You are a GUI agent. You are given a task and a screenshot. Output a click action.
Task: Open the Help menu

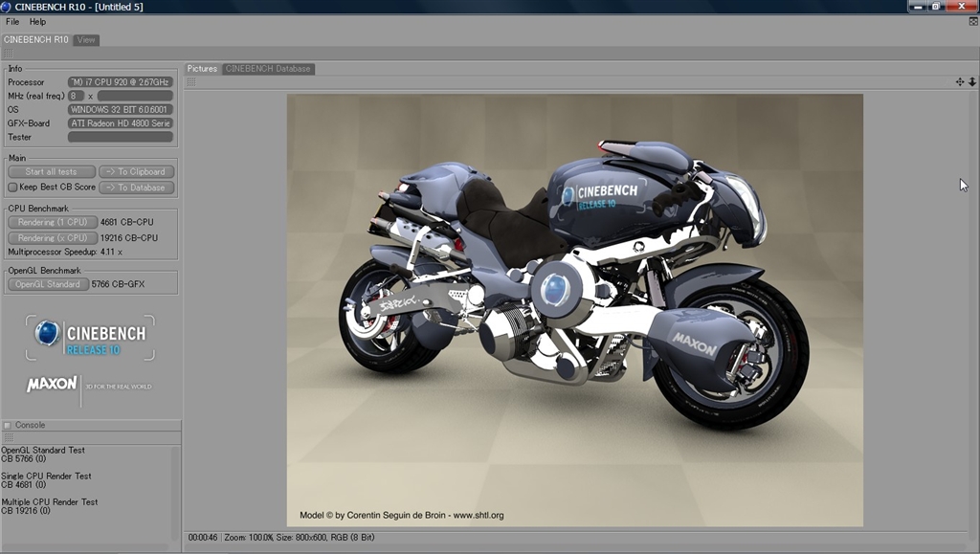pos(37,22)
